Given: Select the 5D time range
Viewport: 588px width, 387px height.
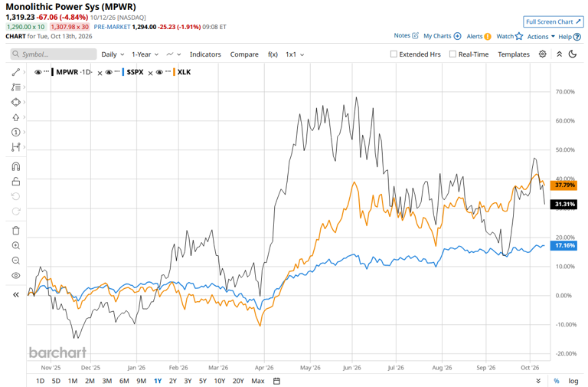Looking at the screenshot, I should click(56, 381).
